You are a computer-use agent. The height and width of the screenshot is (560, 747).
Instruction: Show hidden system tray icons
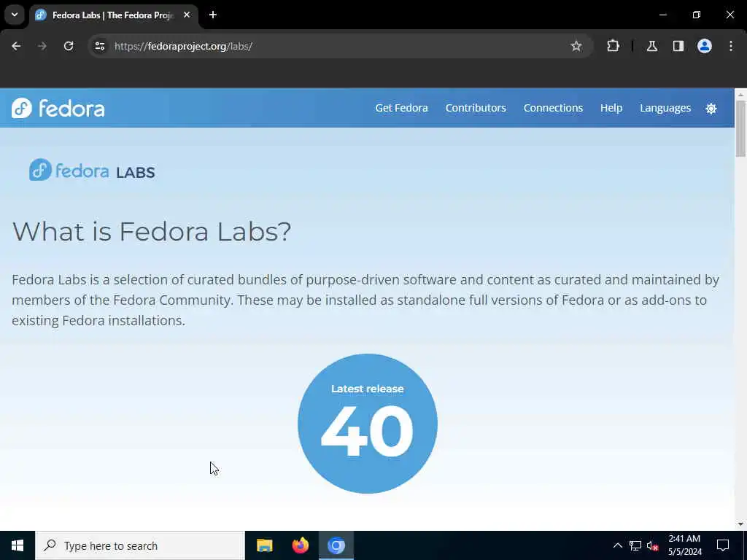(x=617, y=545)
